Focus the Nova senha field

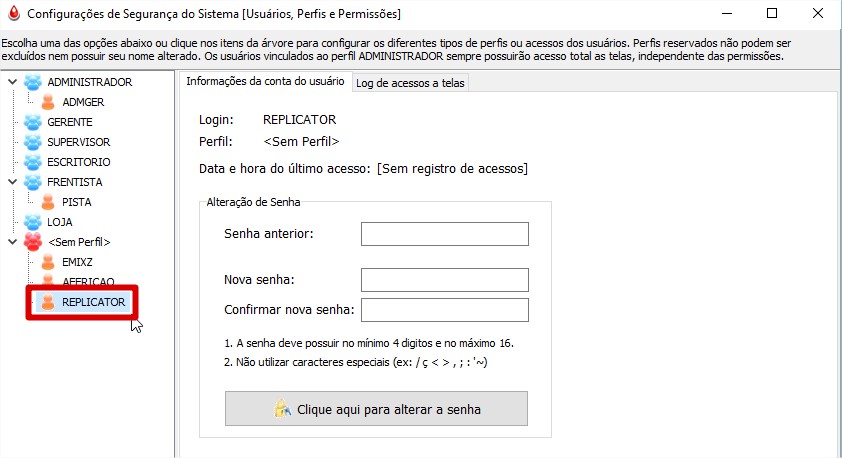[445, 280]
